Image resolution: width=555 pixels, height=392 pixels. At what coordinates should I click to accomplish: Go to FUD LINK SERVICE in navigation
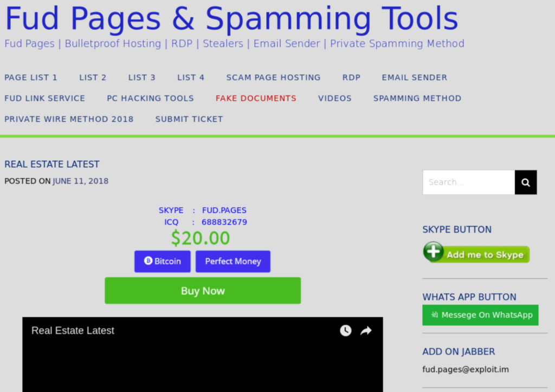pos(45,98)
